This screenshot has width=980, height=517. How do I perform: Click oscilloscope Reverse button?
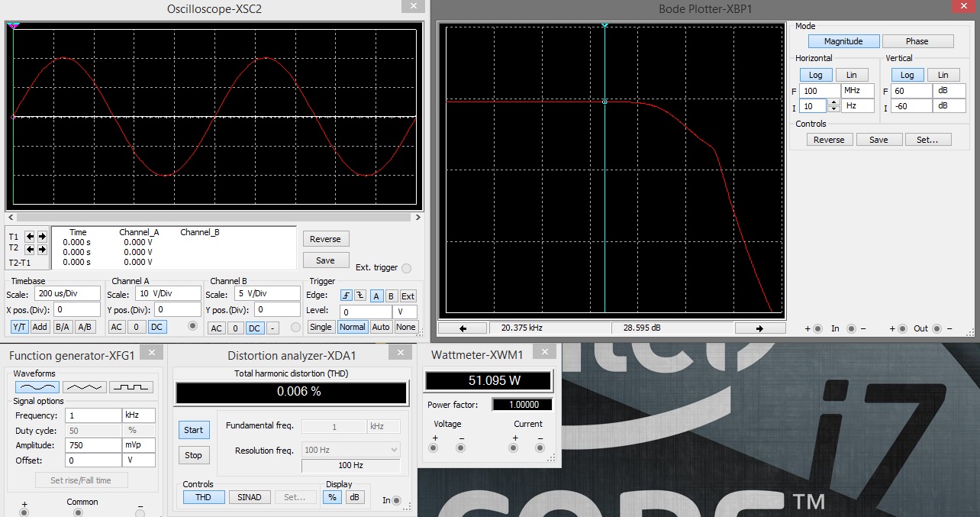click(326, 239)
